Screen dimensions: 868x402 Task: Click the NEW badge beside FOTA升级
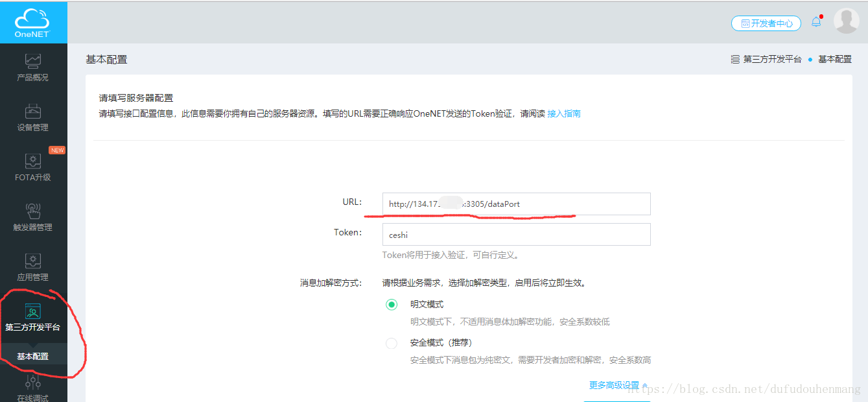pyautogui.click(x=57, y=150)
